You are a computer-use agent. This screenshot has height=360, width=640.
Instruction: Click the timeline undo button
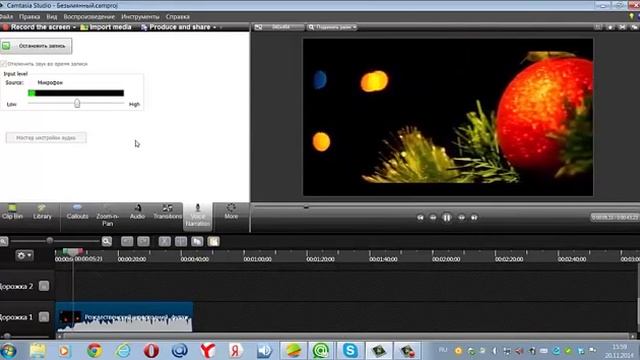click(127, 241)
